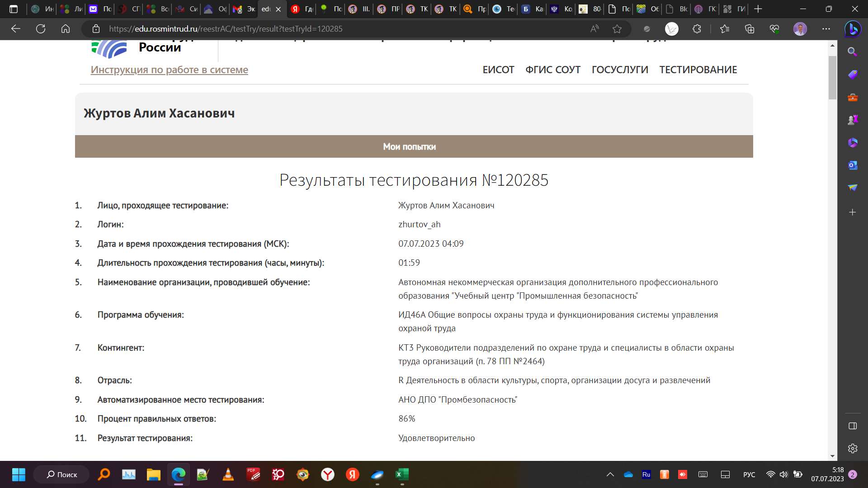This screenshot has width=868, height=488.
Task: Open the 'Инструкция по работе в системе' link
Action: [x=169, y=70]
